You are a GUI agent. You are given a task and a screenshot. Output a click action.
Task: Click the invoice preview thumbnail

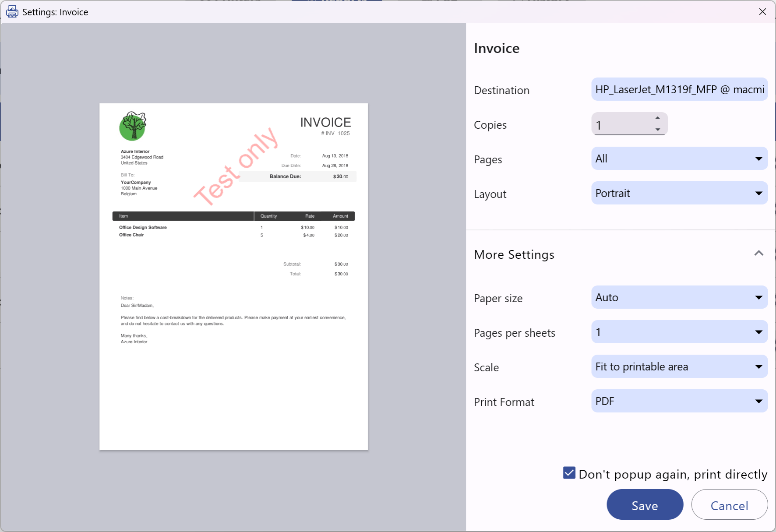pos(233,276)
